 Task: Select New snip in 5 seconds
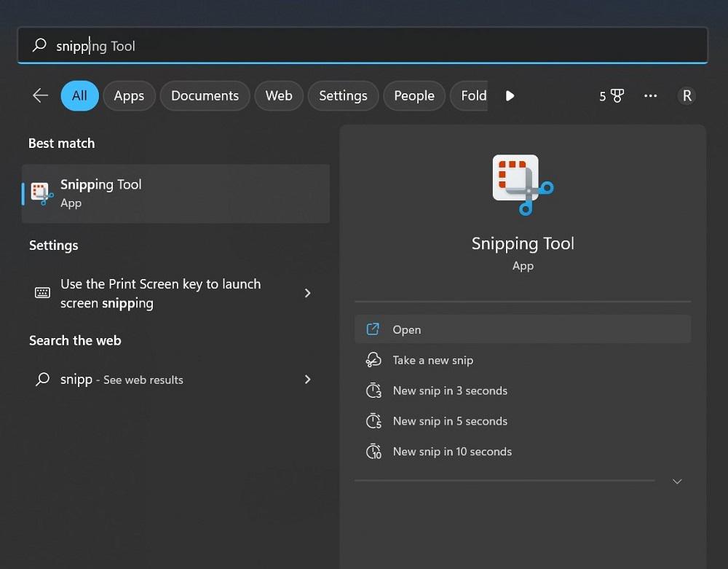click(450, 421)
